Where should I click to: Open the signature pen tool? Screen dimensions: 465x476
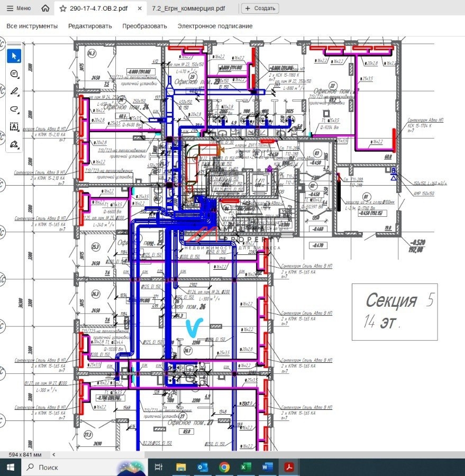click(x=14, y=144)
